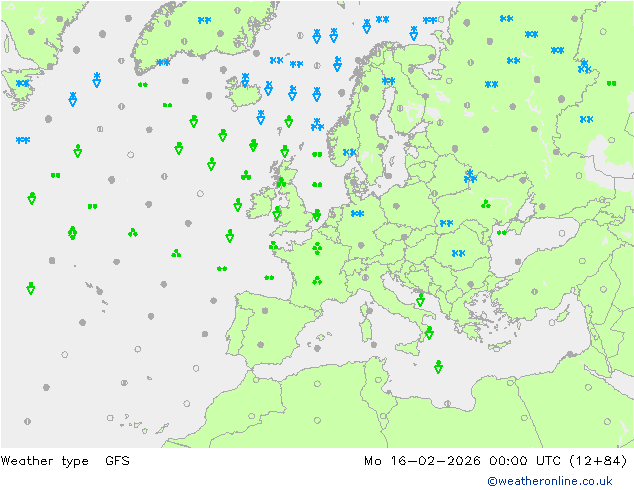The image size is (634, 490).
Task: Select the 'Mo 16-02-2026' date text
Action: 422,460
